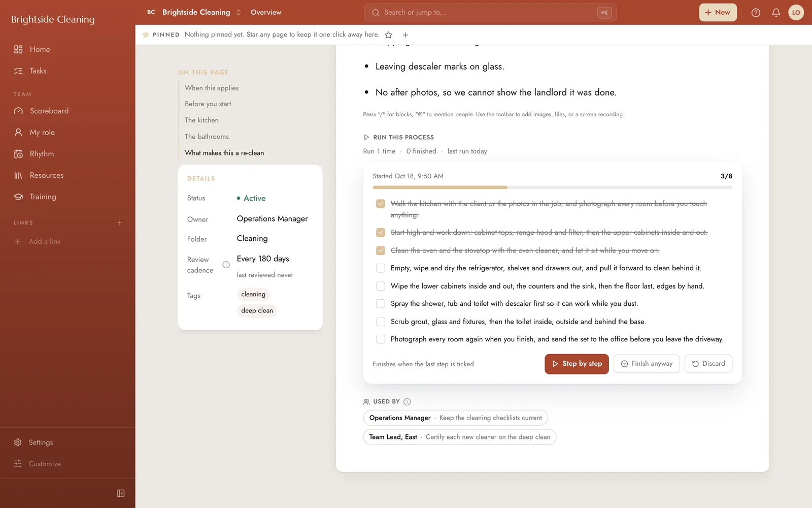
Task: Uncheck the clean the oven step
Action: (381, 250)
